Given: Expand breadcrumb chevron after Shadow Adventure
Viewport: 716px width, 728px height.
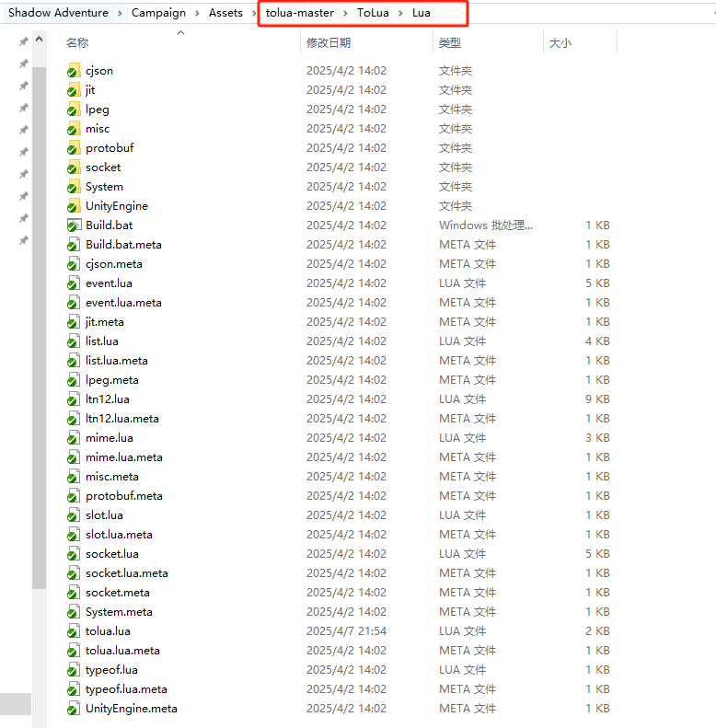Looking at the screenshot, I should click(x=120, y=13).
